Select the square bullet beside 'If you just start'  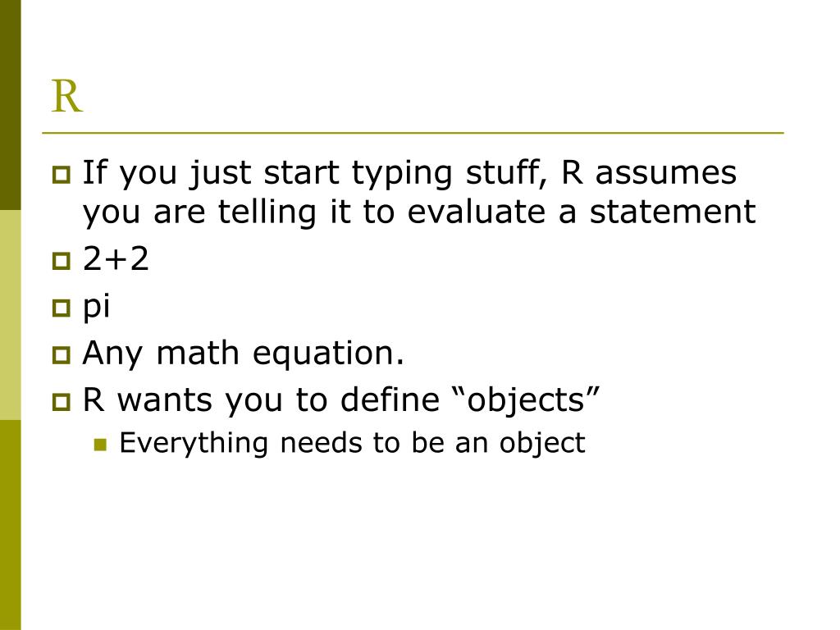tap(61, 175)
